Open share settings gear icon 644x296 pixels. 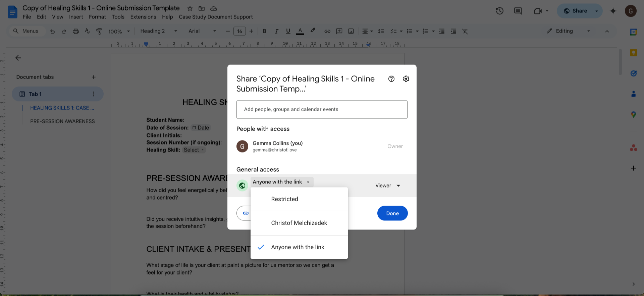(x=406, y=79)
